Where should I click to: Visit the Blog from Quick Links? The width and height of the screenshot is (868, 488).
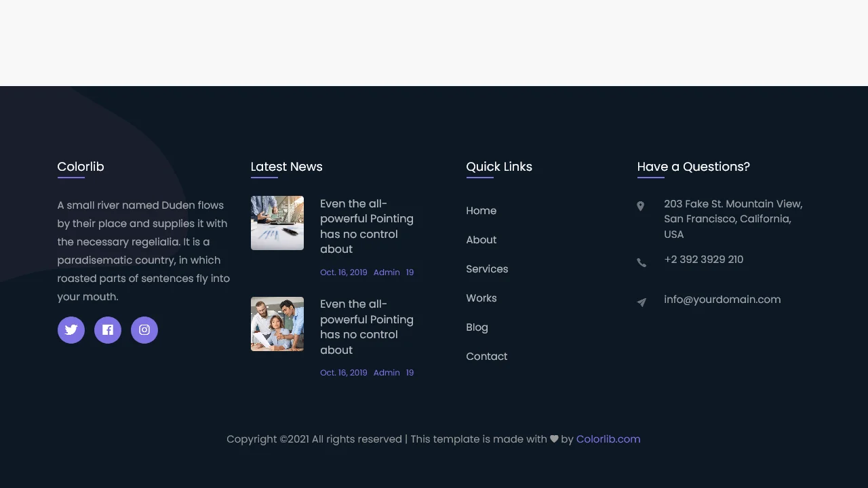pyautogui.click(x=477, y=327)
